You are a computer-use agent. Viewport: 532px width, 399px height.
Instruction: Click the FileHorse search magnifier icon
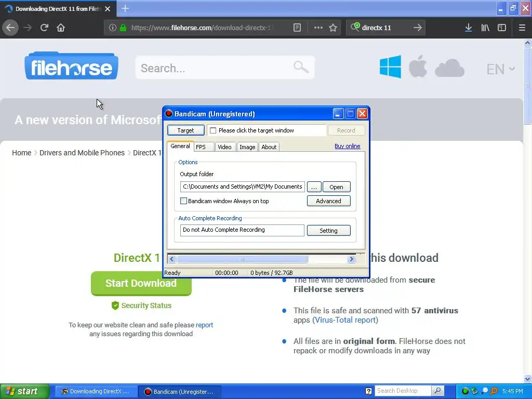(301, 67)
